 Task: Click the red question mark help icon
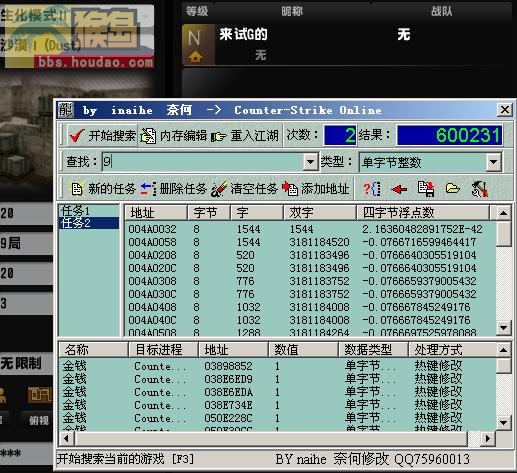coord(372,189)
